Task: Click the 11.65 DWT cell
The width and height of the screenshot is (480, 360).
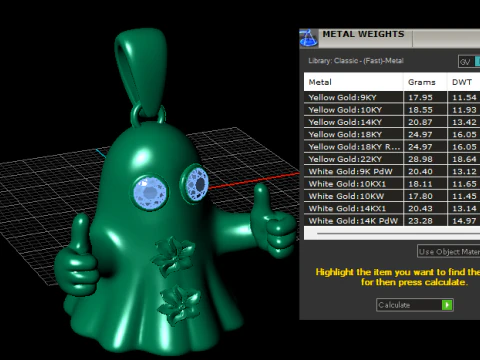Action: tap(464, 184)
